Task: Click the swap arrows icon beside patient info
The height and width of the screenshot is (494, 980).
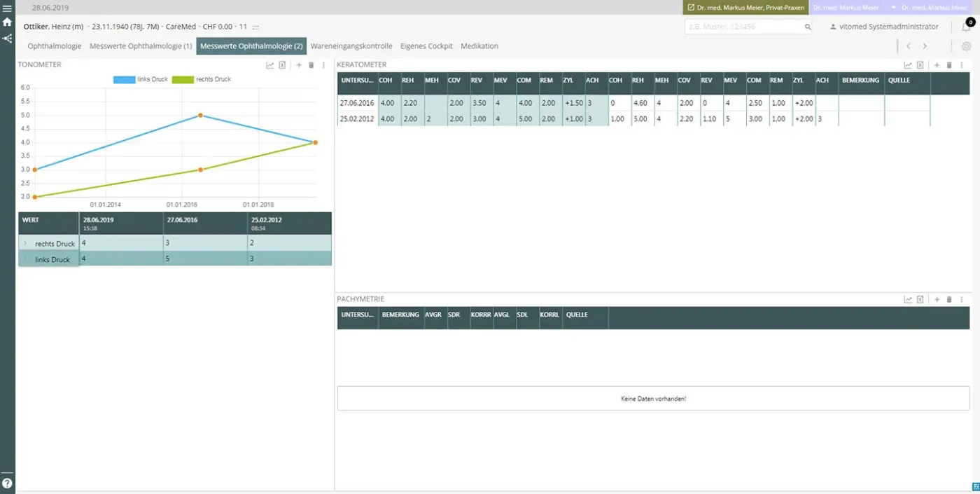Action: coord(255,27)
